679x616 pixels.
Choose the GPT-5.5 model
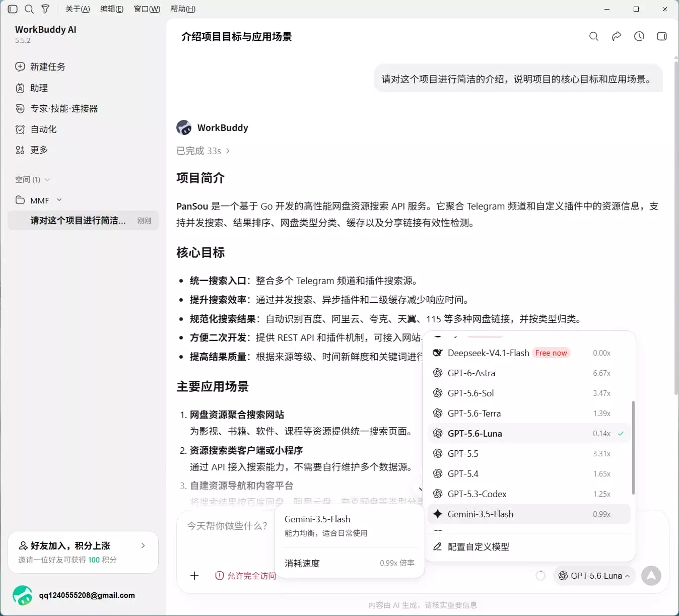tap(529, 454)
